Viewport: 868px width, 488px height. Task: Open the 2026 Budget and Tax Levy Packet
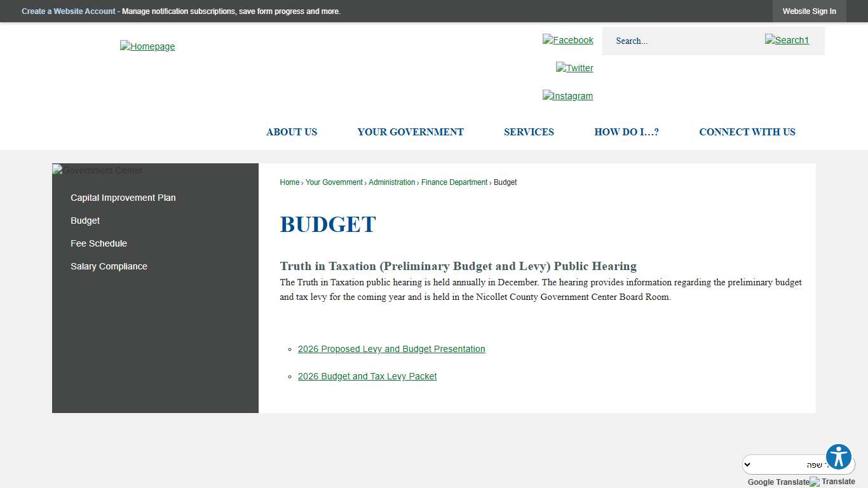coord(367,376)
